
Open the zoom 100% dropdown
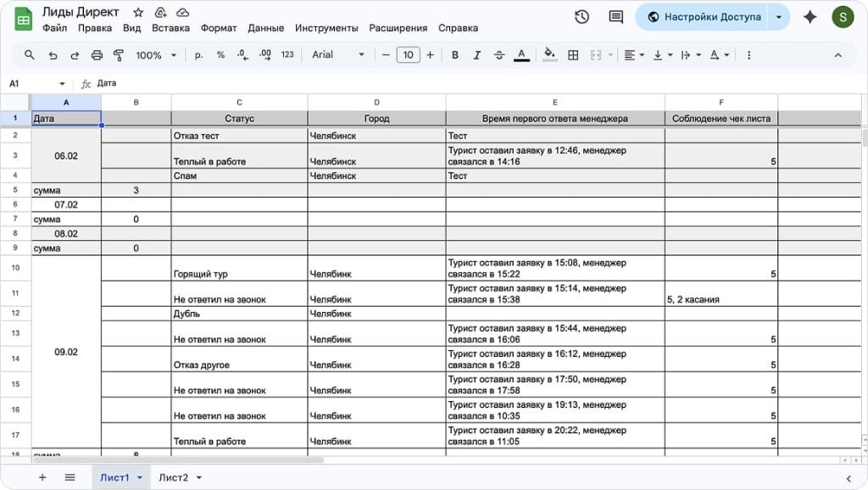[156, 55]
